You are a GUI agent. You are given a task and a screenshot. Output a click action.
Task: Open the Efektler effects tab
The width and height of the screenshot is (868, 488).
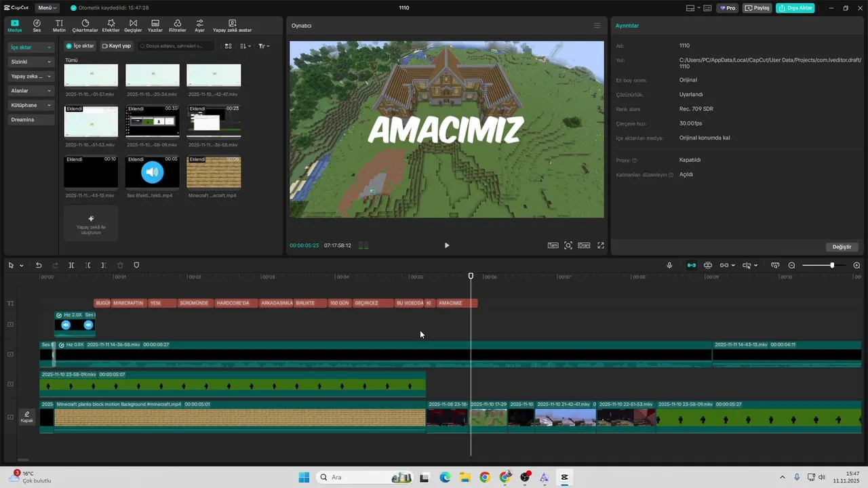click(x=111, y=26)
